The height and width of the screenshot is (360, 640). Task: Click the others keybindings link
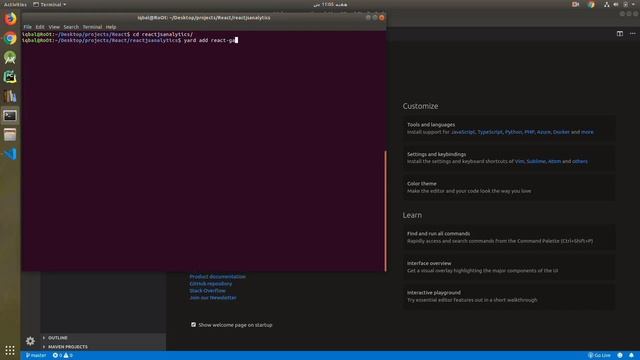[x=580, y=162]
